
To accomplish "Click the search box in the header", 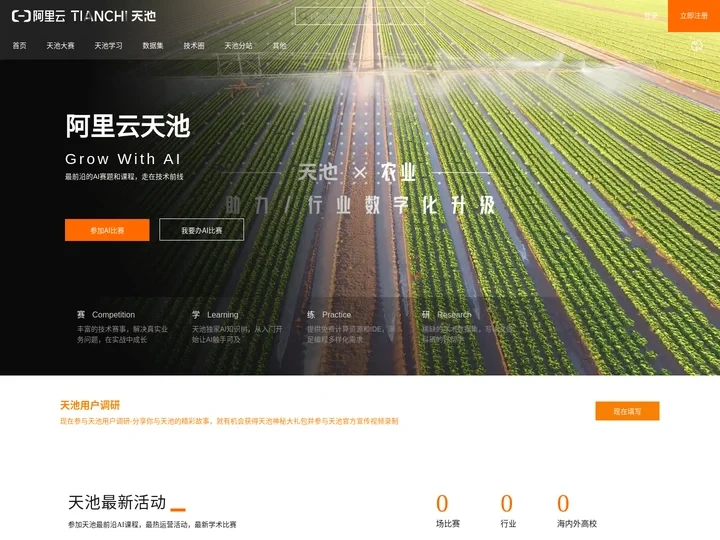I will pyautogui.click(x=360, y=16).
